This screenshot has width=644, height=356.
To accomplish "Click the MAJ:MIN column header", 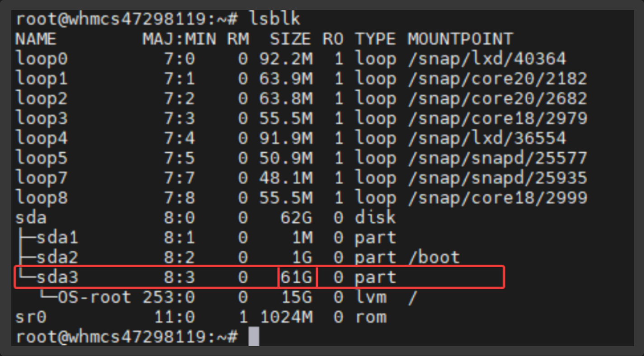I will click(179, 39).
